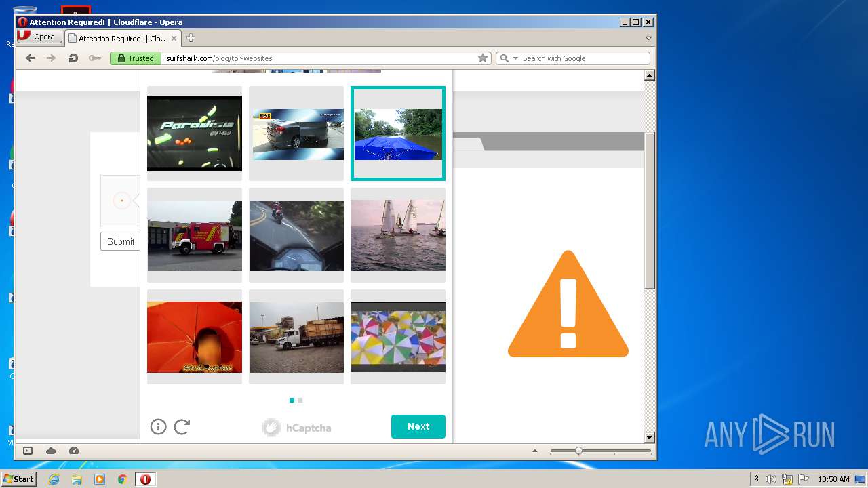Open Opera Link cloud icon
Image resolution: width=868 pixels, height=488 pixels.
pyautogui.click(x=51, y=451)
